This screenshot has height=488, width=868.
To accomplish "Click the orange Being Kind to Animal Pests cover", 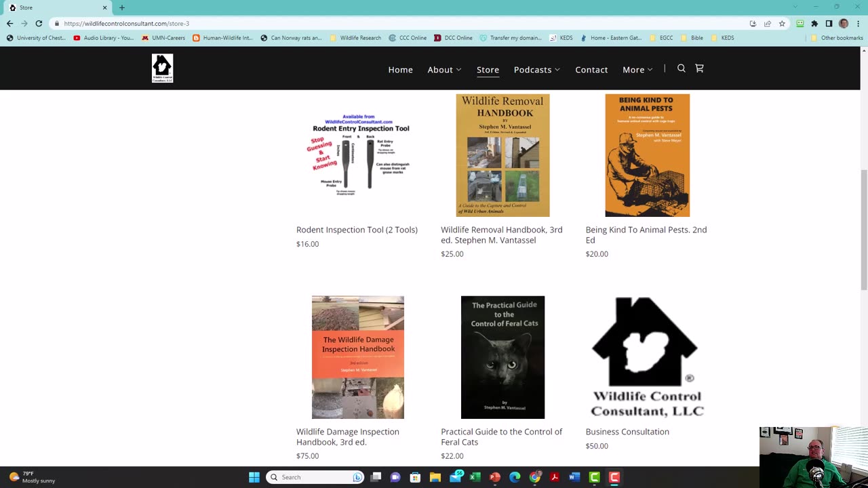I will pyautogui.click(x=648, y=155).
